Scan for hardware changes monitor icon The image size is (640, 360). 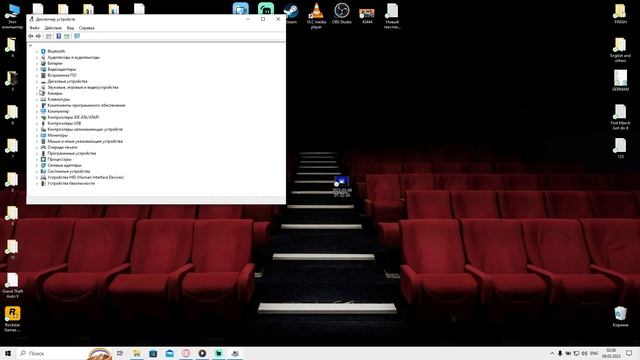(x=77, y=36)
